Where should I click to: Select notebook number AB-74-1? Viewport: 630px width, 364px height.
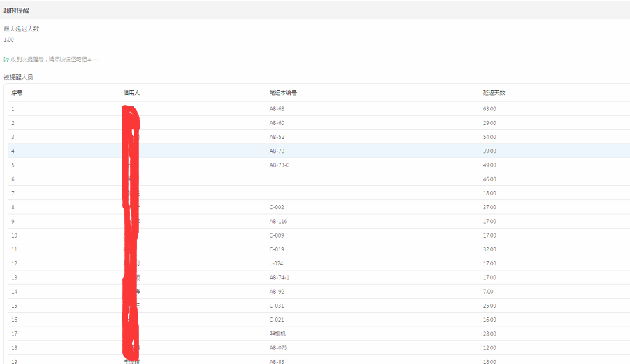[280, 277]
